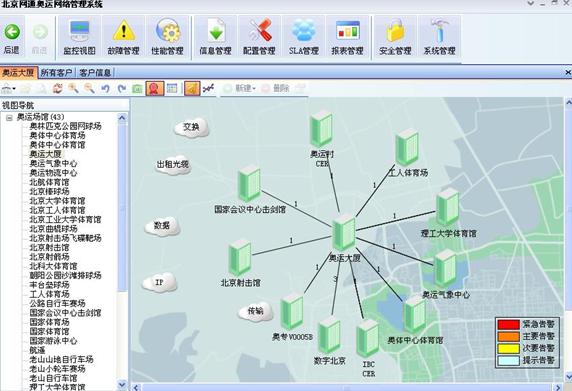Go back with the 后退 arrow
Screen dimensions: 572x391
(12, 38)
